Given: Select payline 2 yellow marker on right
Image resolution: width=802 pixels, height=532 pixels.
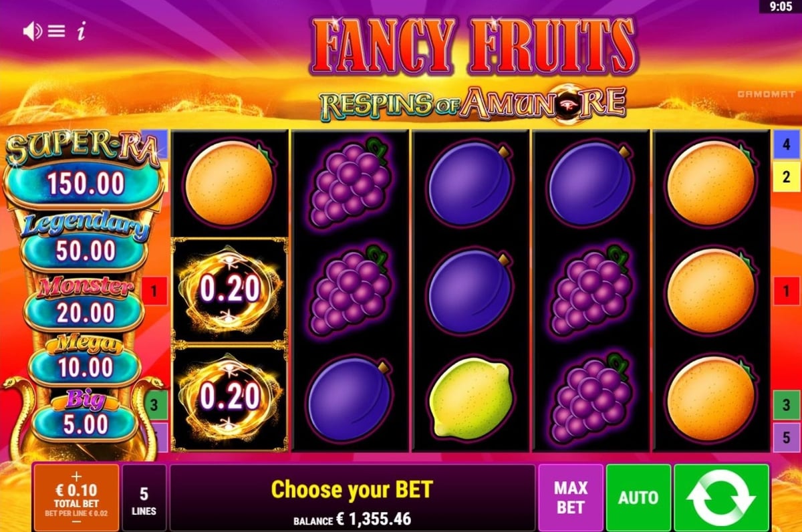Looking at the screenshot, I should click(787, 176).
